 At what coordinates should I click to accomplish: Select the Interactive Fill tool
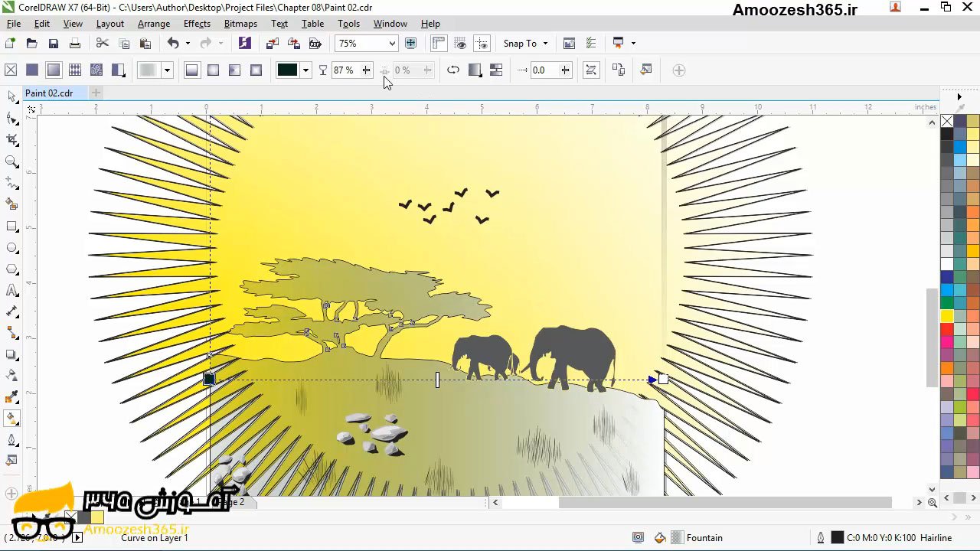click(x=12, y=419)
